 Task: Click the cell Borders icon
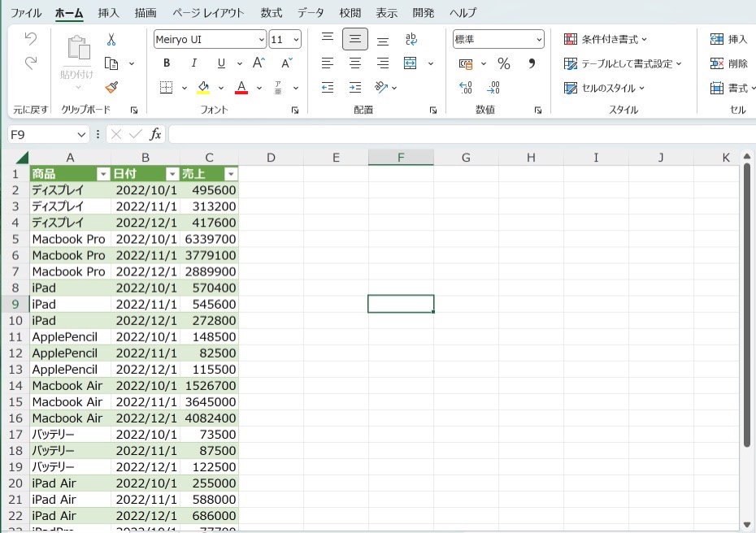tap(167, 87)
